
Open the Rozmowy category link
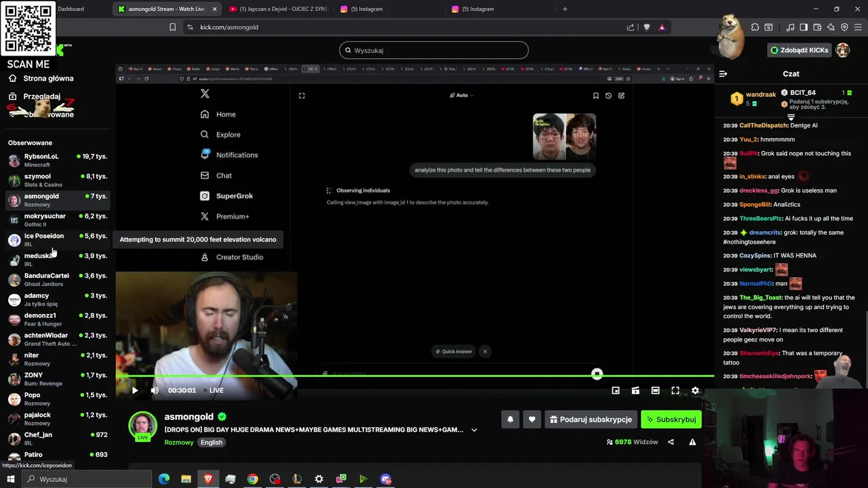coord(178,443)
